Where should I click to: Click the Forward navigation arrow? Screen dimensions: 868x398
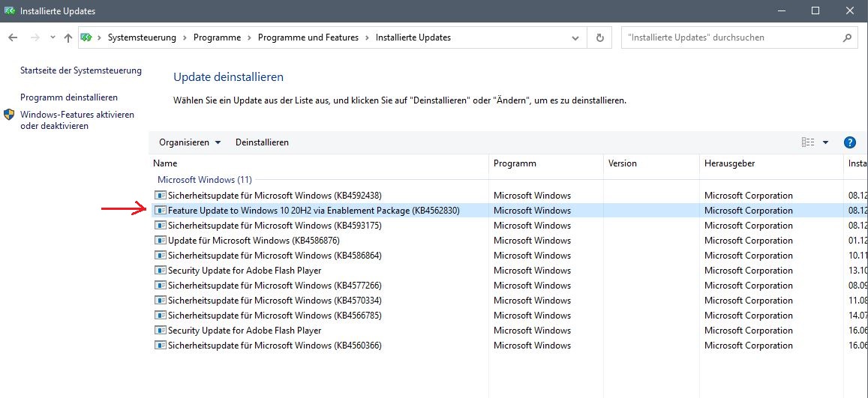click(x=35, y=37)
